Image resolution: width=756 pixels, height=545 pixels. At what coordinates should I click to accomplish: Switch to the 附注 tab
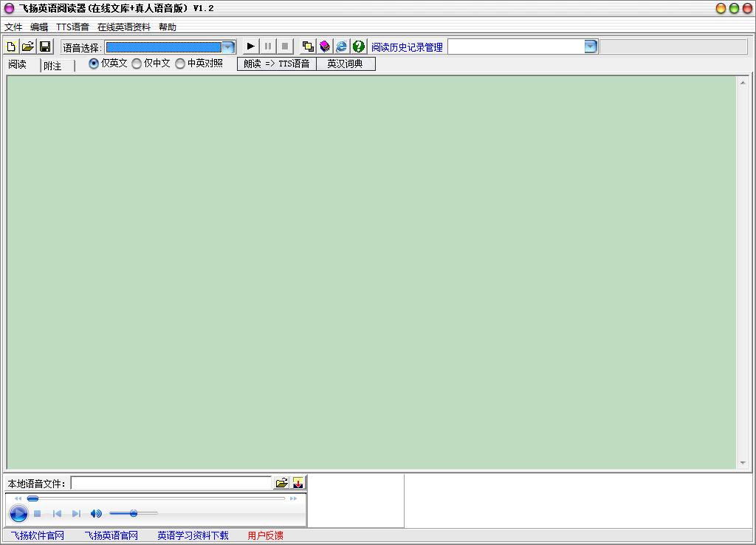point(52,66)
